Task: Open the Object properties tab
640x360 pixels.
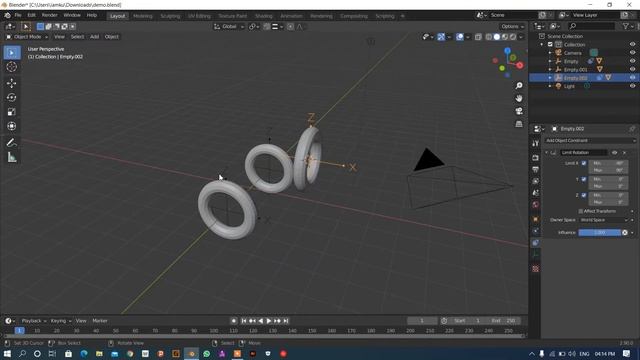Action: 536,219
